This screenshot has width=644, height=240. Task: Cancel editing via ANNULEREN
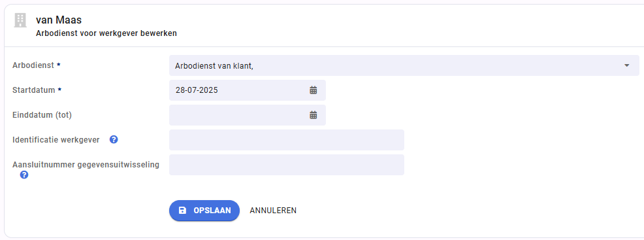[273, 211]
